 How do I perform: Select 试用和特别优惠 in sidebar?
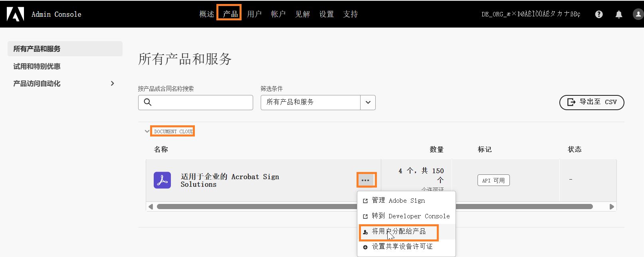37,66
